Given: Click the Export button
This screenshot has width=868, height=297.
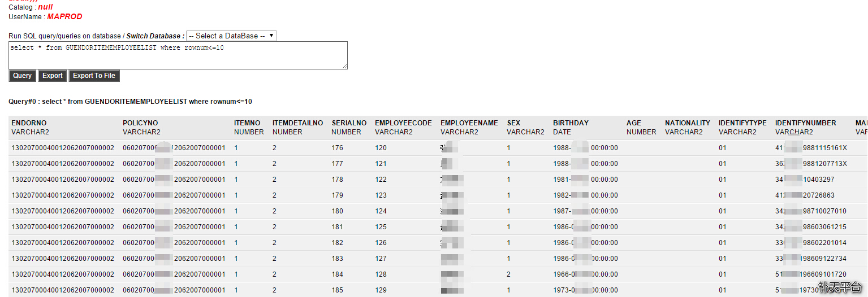Looking at the screenshot, I should tap(53, 76).
